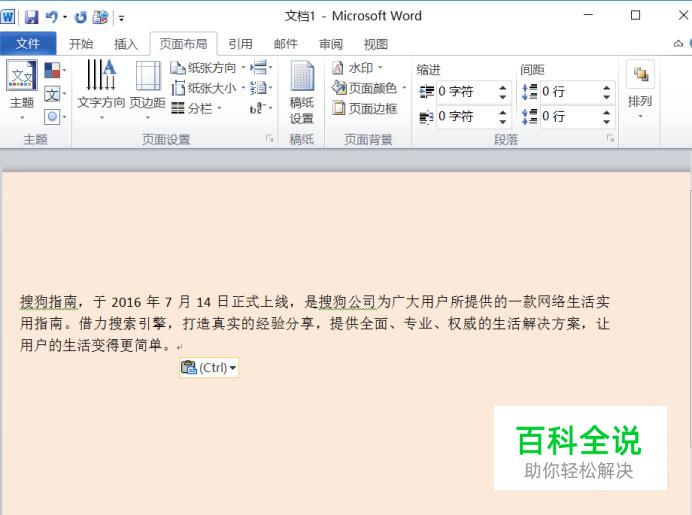Open the 主题 themes gallery
The image size is (692, 515).
click(22, 91)
